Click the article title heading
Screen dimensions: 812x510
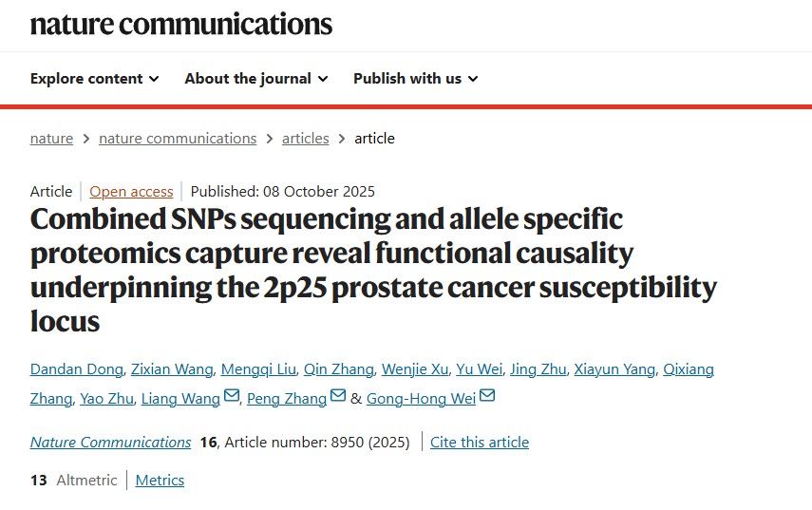tap(373, 271)
